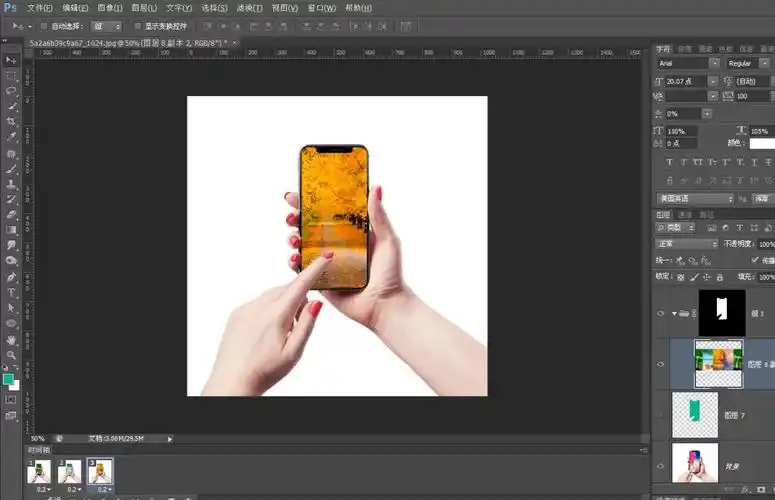This screenshot has height=500, width=775.
Task: Select the Move tool in the toolbox
Action: [11, 60]
